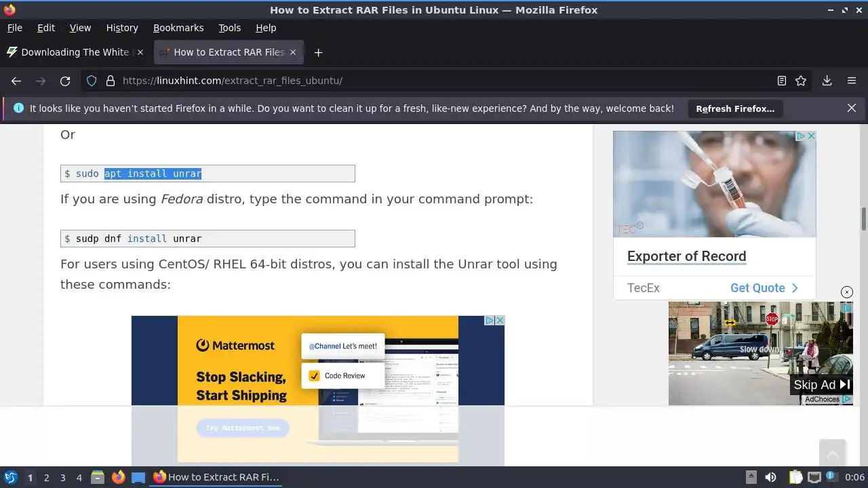Viewport: 868px width, 488px height.
Task: Click the Firefox window taskbar button
Action: 216,477
